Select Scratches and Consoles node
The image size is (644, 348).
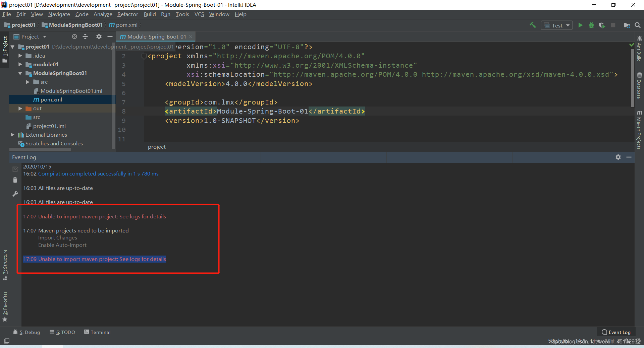[50, 144]
